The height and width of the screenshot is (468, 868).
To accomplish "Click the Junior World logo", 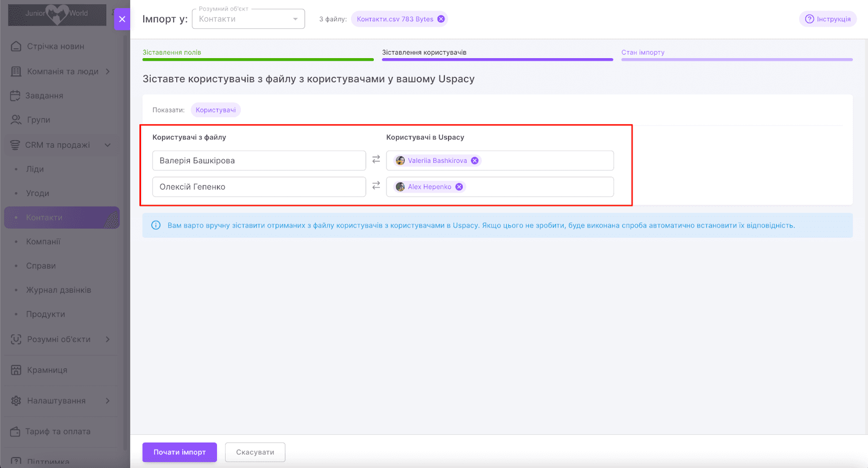I will point(57,15).
